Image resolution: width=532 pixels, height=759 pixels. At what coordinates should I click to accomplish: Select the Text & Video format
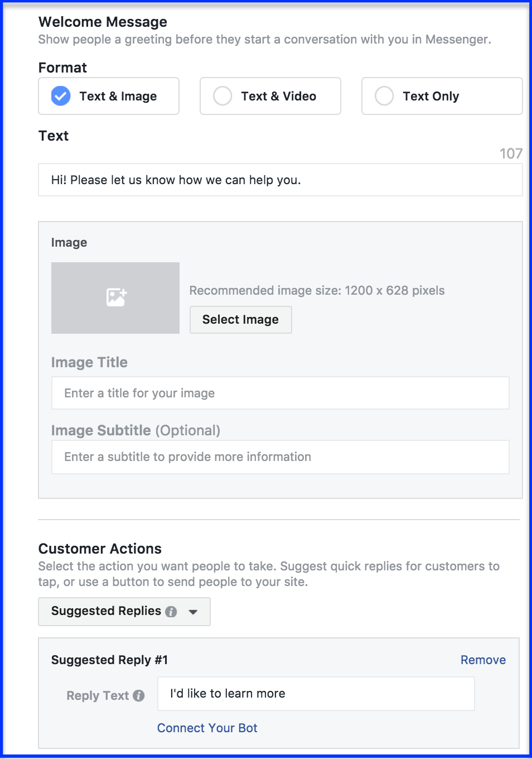pos(270,96)
